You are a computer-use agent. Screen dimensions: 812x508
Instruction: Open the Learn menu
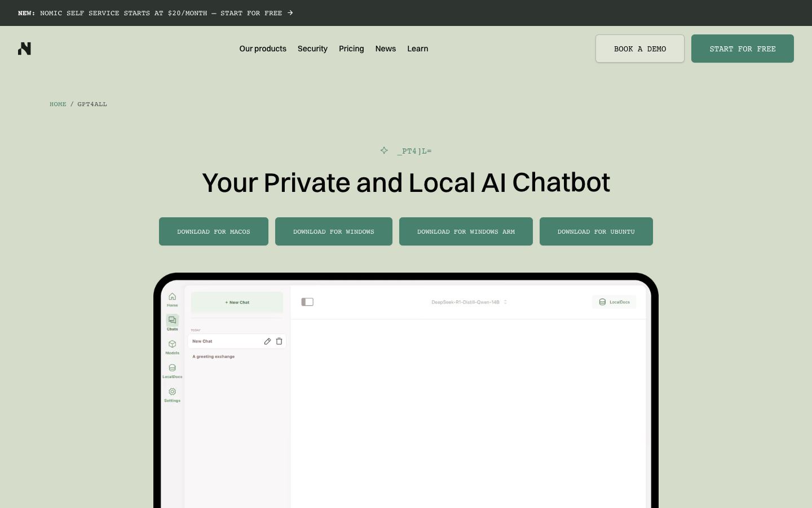(418, 49)
